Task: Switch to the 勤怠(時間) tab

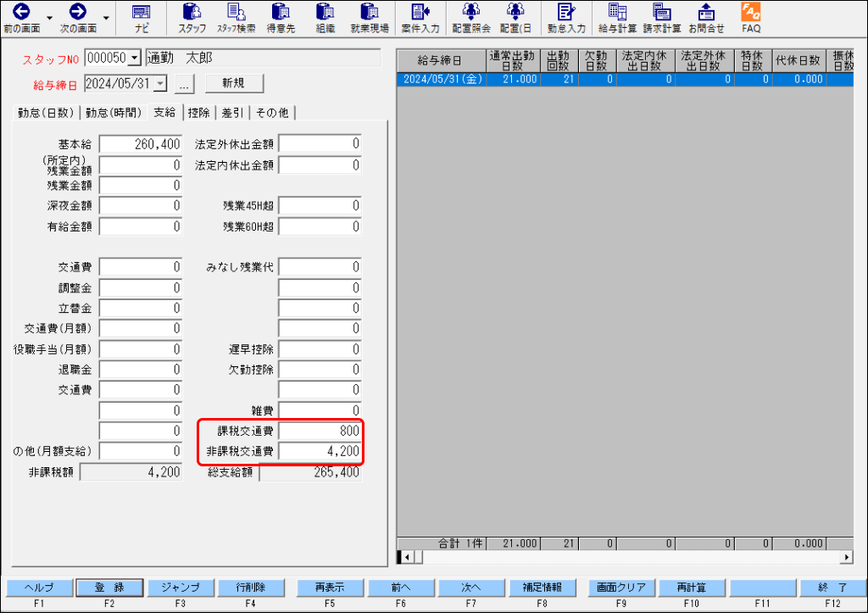Action: [114, 113]
